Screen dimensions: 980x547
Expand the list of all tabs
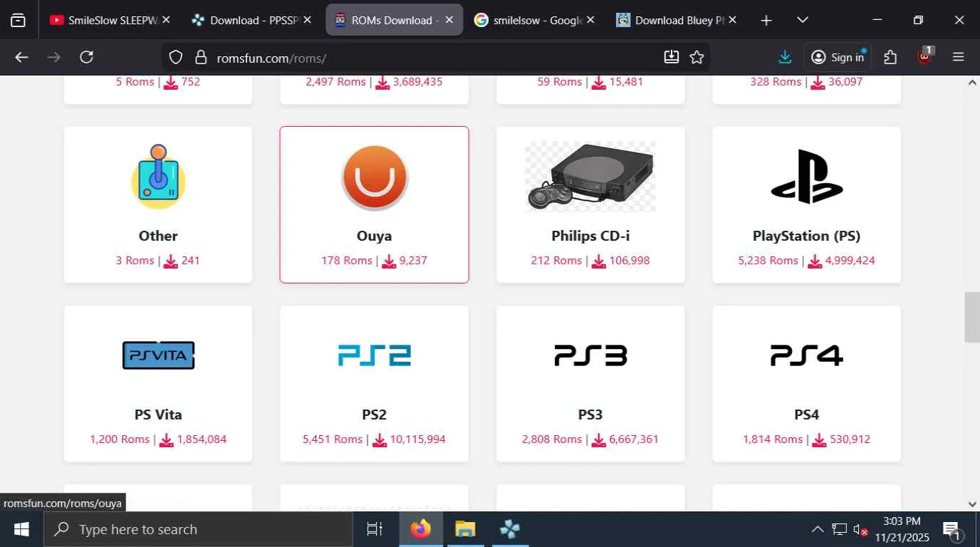pyautogui.click(x=803, y=20)
